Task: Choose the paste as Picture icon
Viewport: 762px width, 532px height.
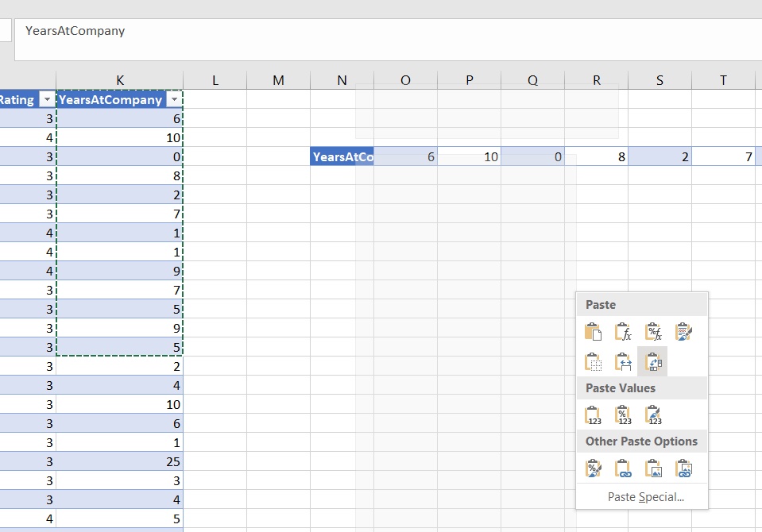Action: pyautogui.click(x=653, y=468)
